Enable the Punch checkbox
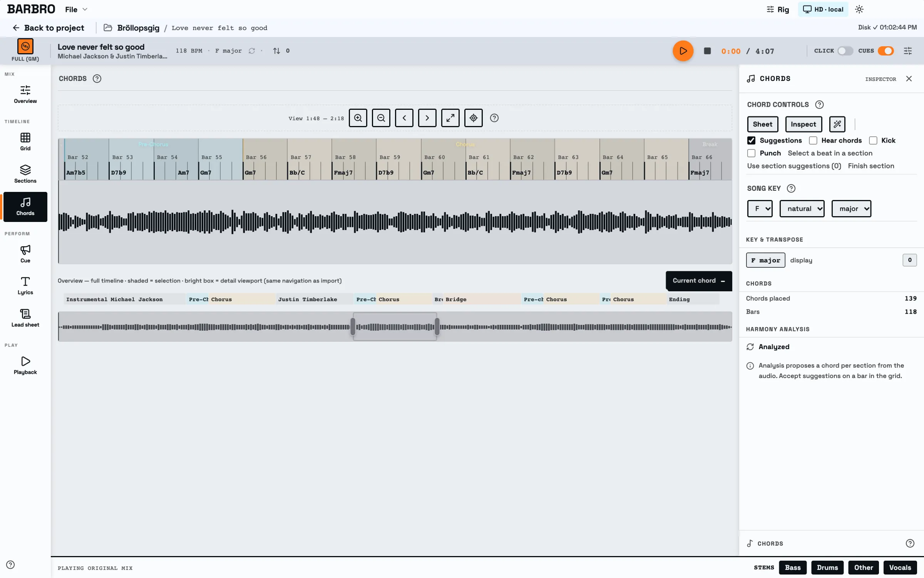The height and width of the screenshot is (578, 924). [751, 153]
